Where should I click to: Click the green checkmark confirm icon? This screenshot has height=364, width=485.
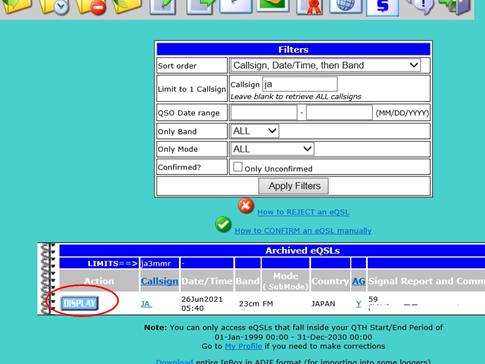[223, 224]
